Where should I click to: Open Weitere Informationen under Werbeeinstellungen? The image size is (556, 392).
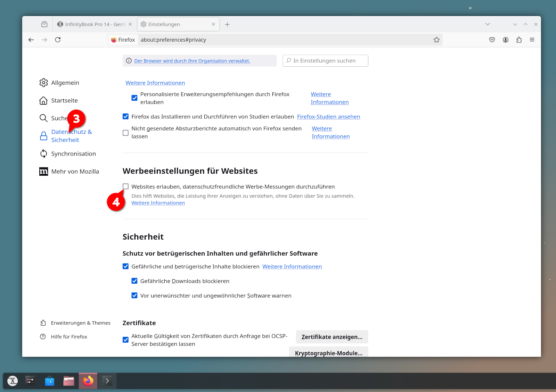coord(158,203)
